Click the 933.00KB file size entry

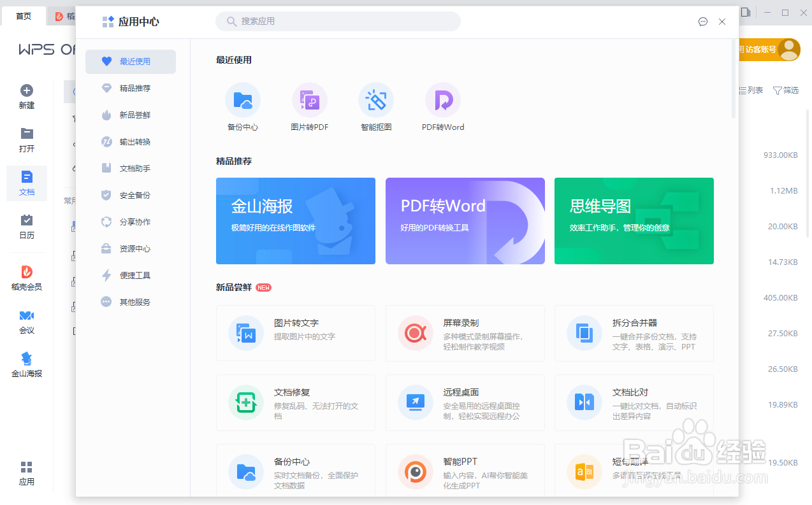pos(781,155)
